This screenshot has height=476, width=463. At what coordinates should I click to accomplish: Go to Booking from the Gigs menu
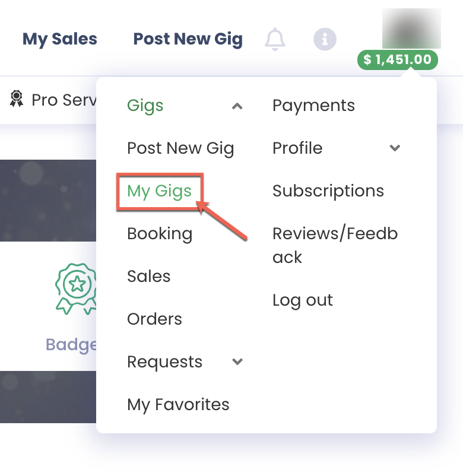(x=159, y=234)
